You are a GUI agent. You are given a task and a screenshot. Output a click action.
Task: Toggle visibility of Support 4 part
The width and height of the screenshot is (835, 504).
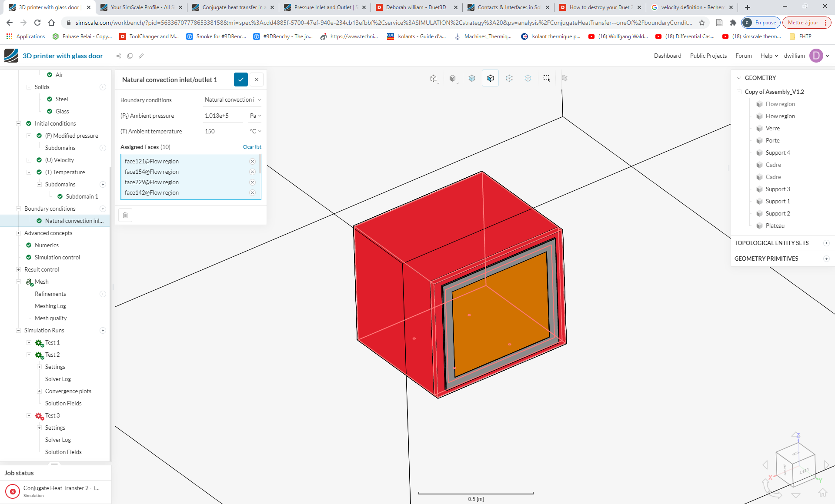pos(759,153)
